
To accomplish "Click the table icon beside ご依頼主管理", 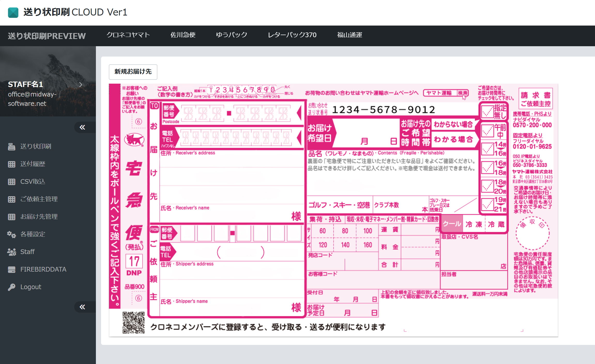I will (12, 199).
